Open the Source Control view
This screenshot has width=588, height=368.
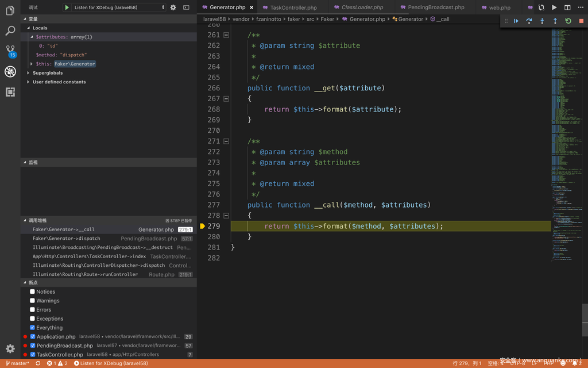point(10,51)
